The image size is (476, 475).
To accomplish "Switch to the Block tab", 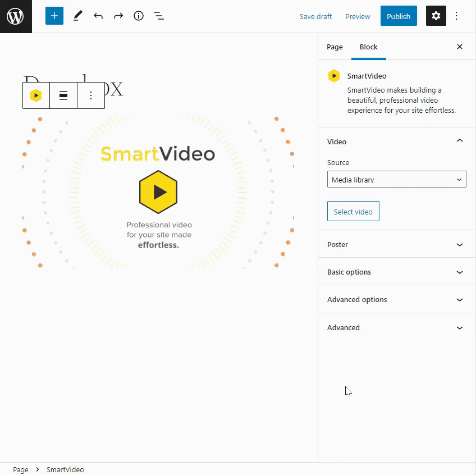I will coord(369,47).
